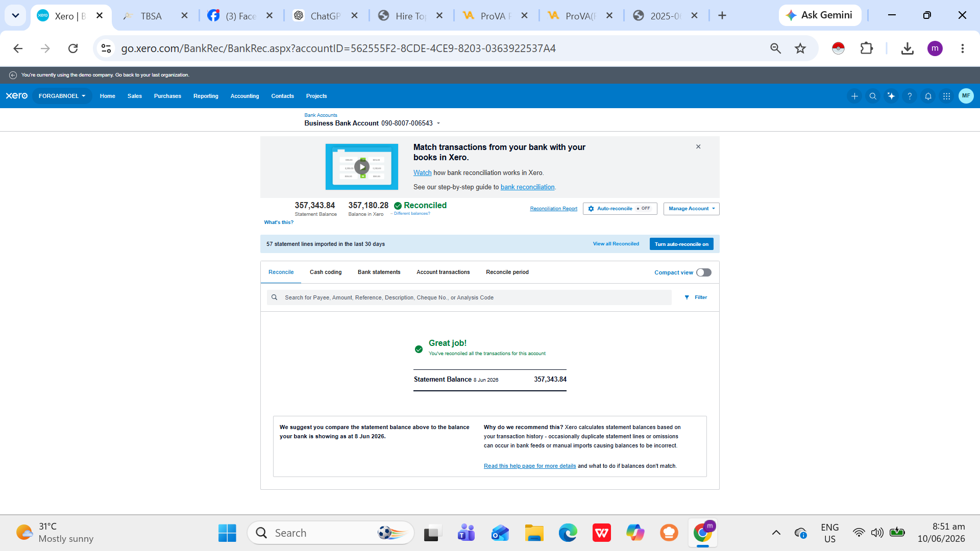Open the Contacts menu

282,96
